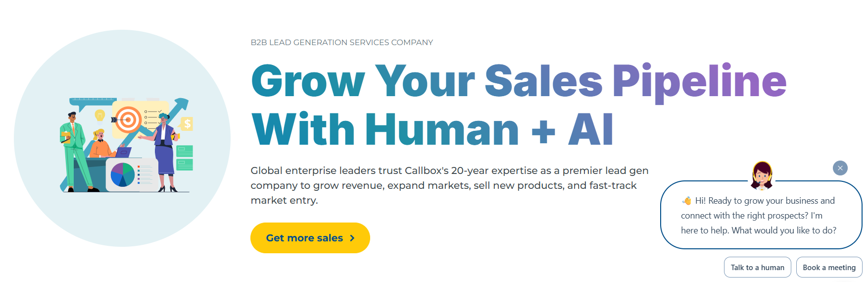Close the chat popup with X button
The image size is (868, 282).
(x=840, y=168)
